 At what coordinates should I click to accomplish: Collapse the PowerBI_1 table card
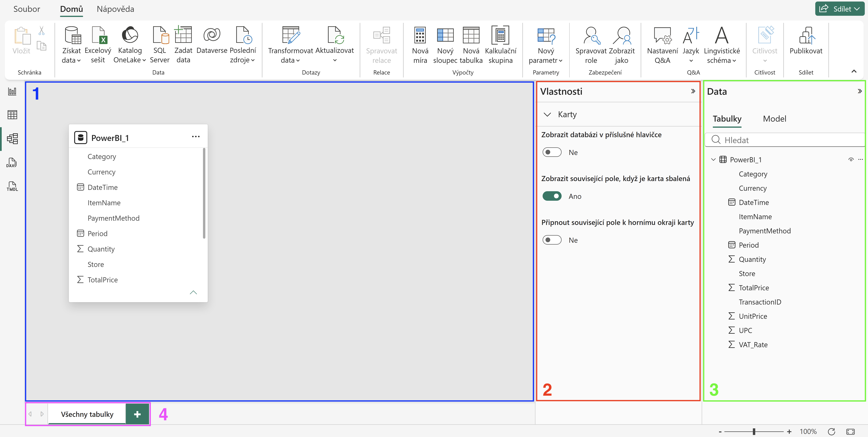[x=193, y=292]
